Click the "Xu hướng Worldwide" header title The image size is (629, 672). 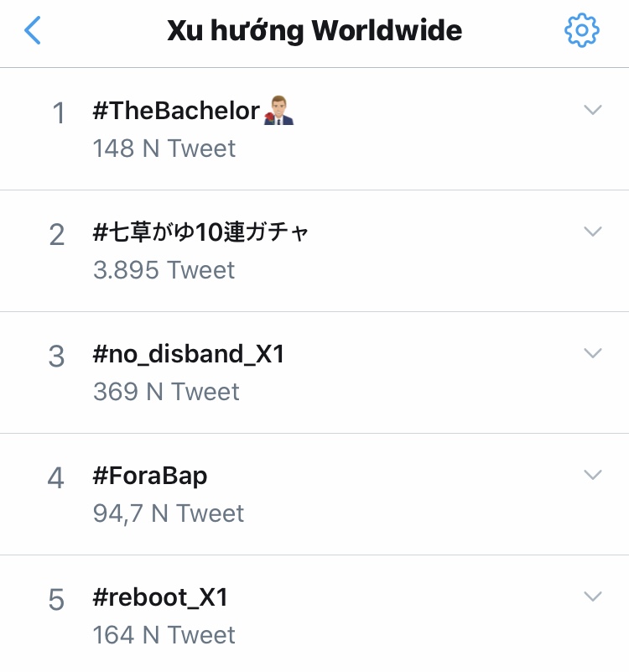314,31
